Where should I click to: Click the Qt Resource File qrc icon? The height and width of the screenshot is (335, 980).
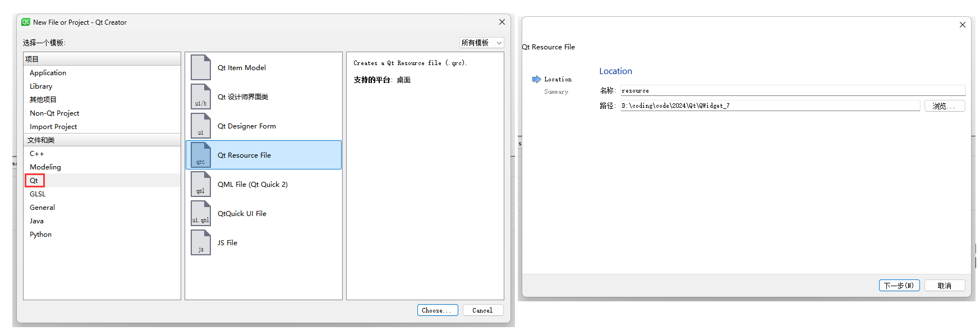(201, 155)
